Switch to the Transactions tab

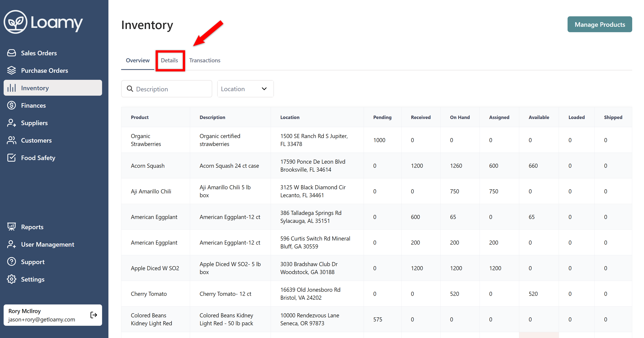click(205, 61)
